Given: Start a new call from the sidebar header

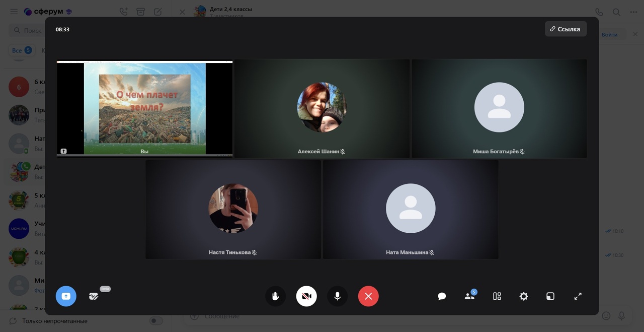Looking at the screenshot, I should [x=123, y=12].
